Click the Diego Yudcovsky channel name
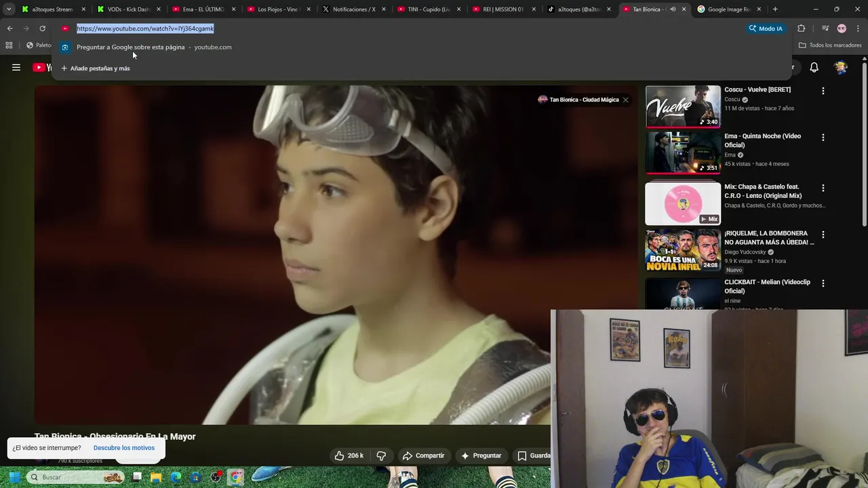 coord(745,252)
